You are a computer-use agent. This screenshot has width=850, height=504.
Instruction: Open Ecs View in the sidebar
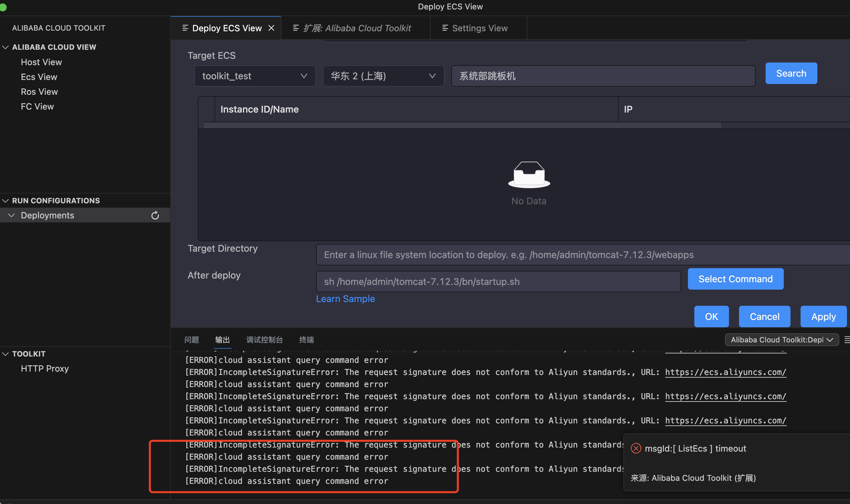click(39, 77)
